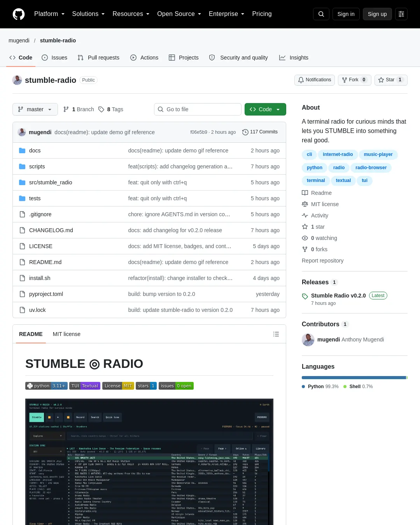
Task: Open the Activity pulse link
Action: 315,215
